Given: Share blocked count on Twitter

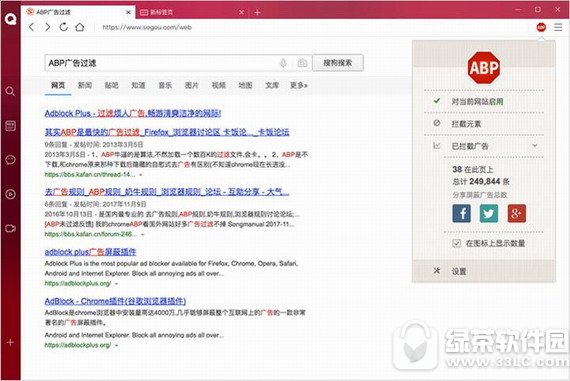Looking at the screenshot, I should coord(489,213).
